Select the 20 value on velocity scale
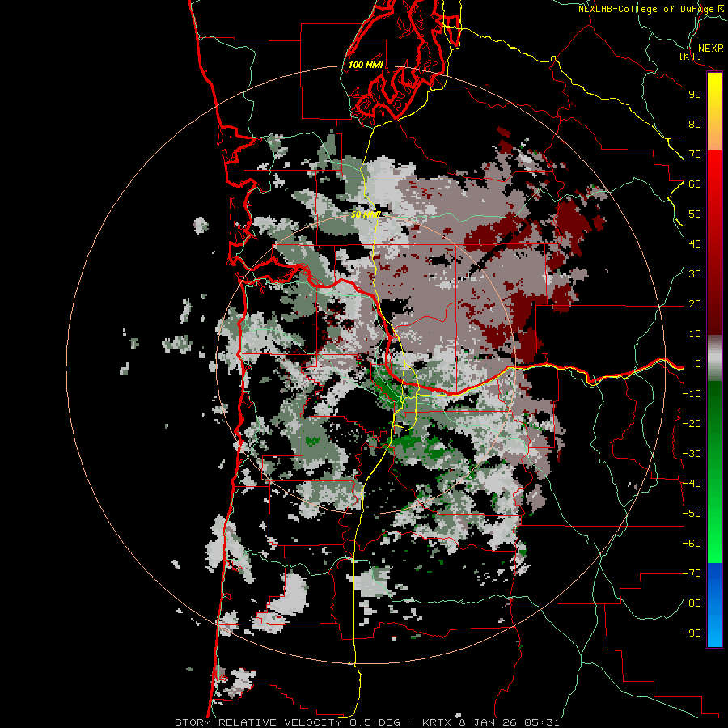This screenshot has height=728, width=728. point(695,304)
